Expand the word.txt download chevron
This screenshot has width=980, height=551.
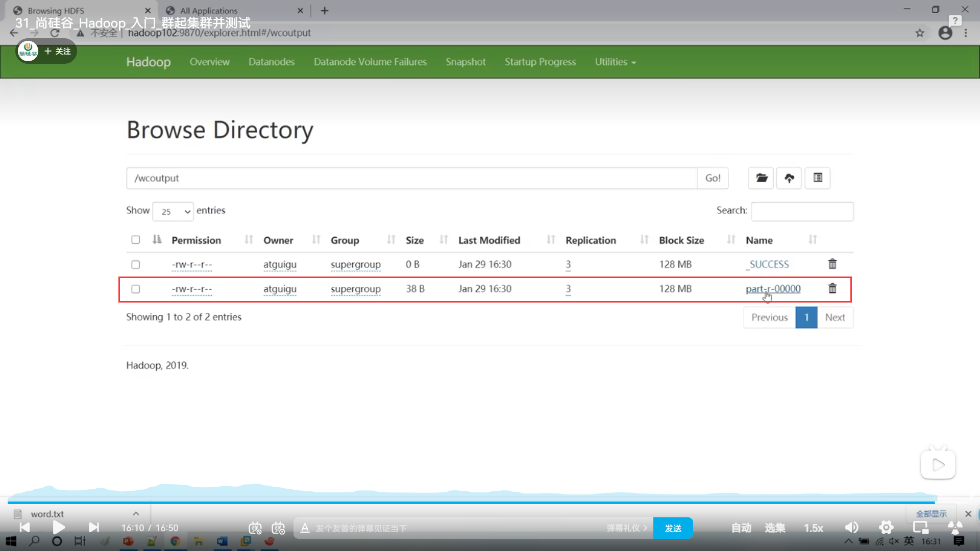(136, 513)
